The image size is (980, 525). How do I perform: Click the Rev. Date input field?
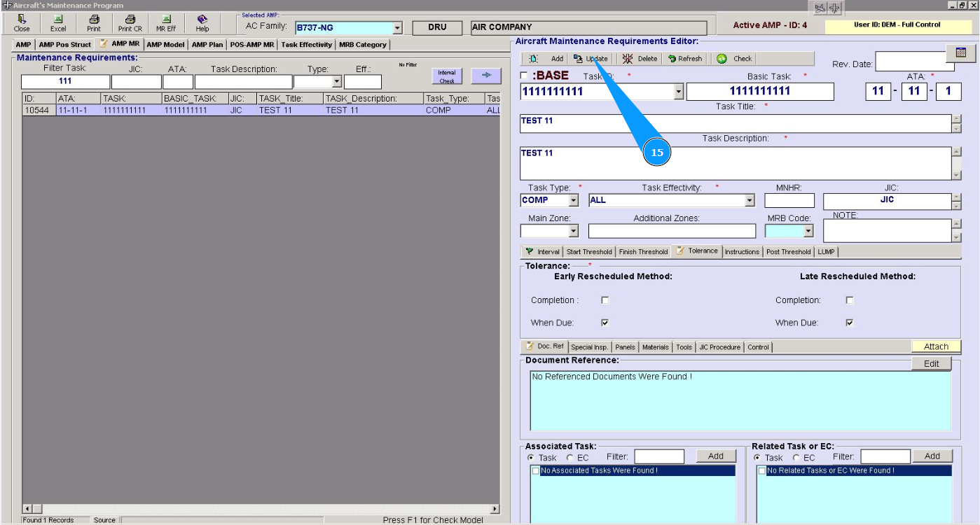(915, 62)
